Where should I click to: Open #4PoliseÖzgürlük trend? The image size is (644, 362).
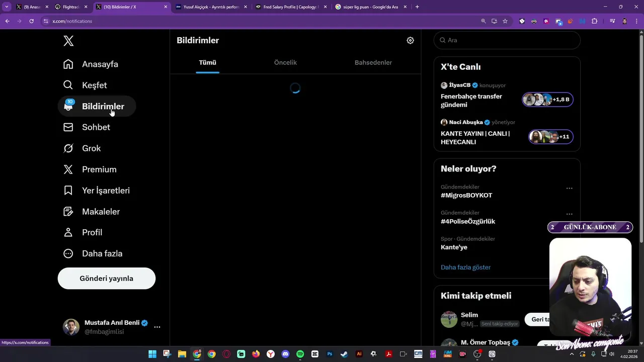[x=468, y=221]
